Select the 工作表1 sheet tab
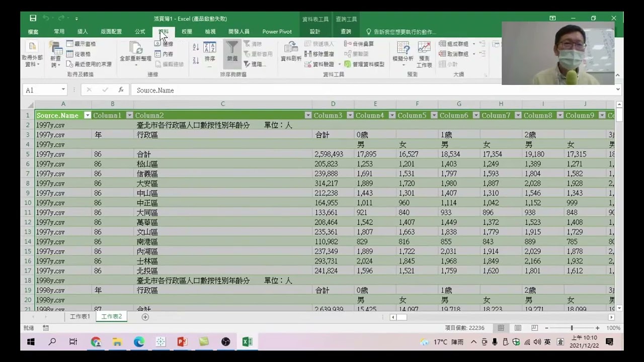The height and width of the screenshot is (362, 644). tap(80, 317)
